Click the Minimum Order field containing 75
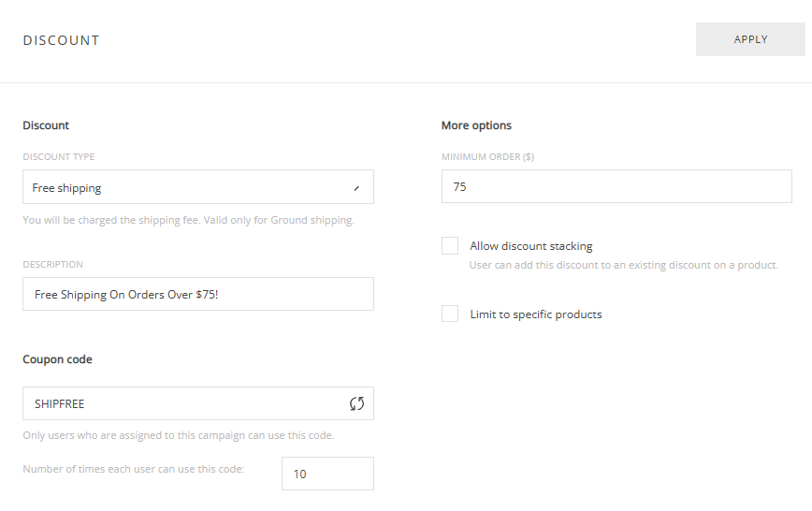 (616, 187)
